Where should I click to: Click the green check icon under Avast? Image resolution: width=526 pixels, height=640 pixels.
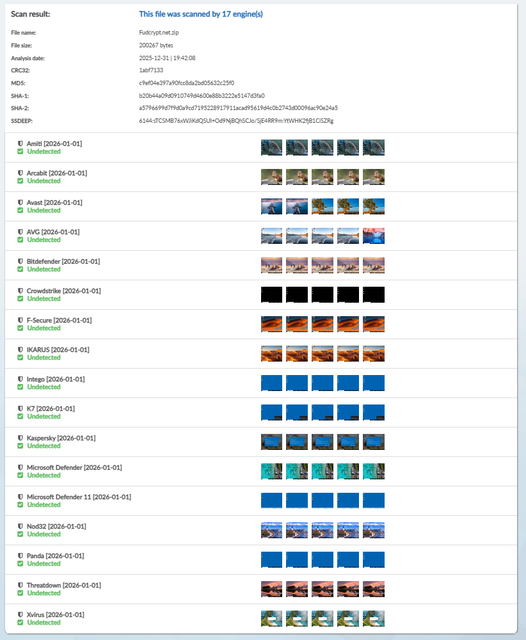tap(20, 210)
